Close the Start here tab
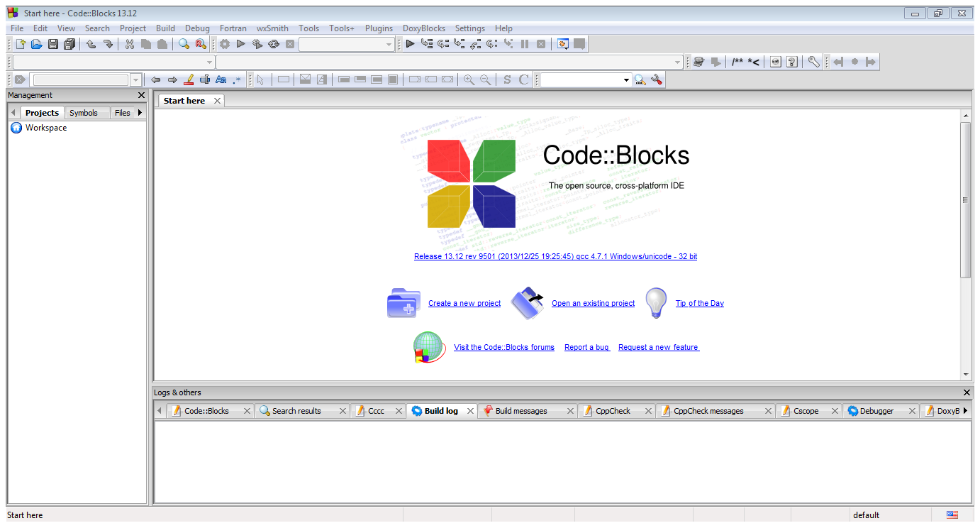Viewport: 980px width, 528px height. (218, 101)
